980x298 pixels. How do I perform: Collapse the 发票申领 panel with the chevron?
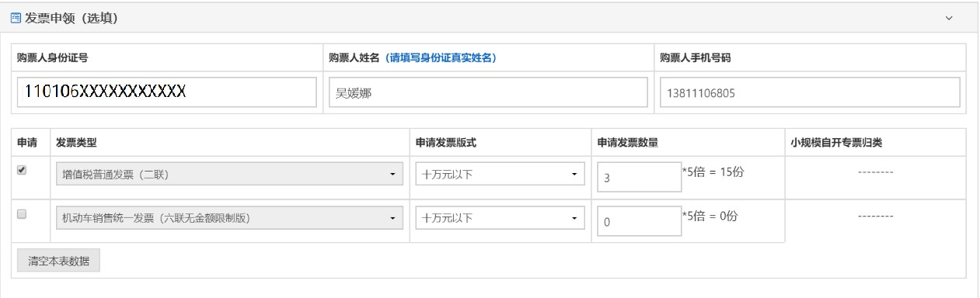(948, 17)
